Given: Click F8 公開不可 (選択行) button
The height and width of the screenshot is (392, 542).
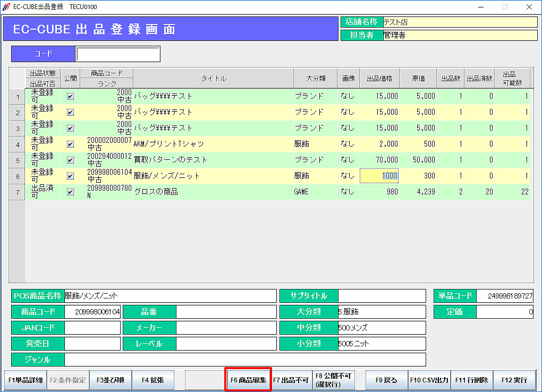Looking at the screenshot, I should tap(333, 380).
